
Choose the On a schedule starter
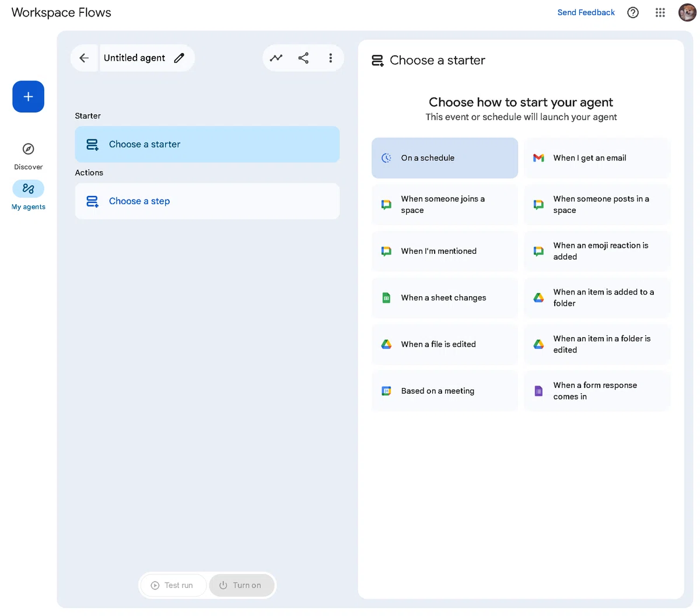[x=444, y=158]
